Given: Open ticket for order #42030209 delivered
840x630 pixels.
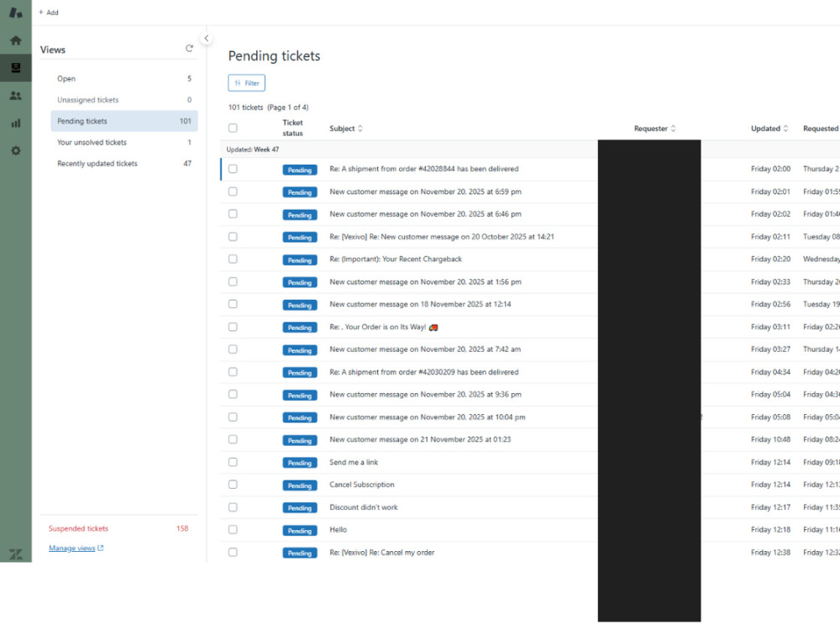Looking at the screenshot, I should pos(423,372).
